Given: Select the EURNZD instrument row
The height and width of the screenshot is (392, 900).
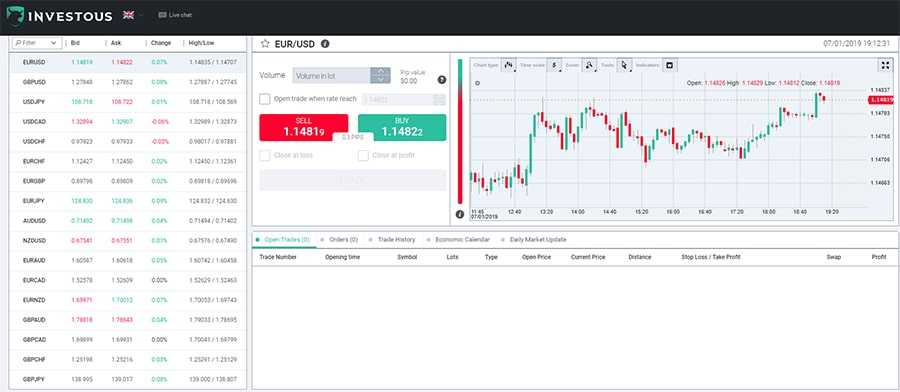Looking at the screenshot, I should (x=128, y=300).
